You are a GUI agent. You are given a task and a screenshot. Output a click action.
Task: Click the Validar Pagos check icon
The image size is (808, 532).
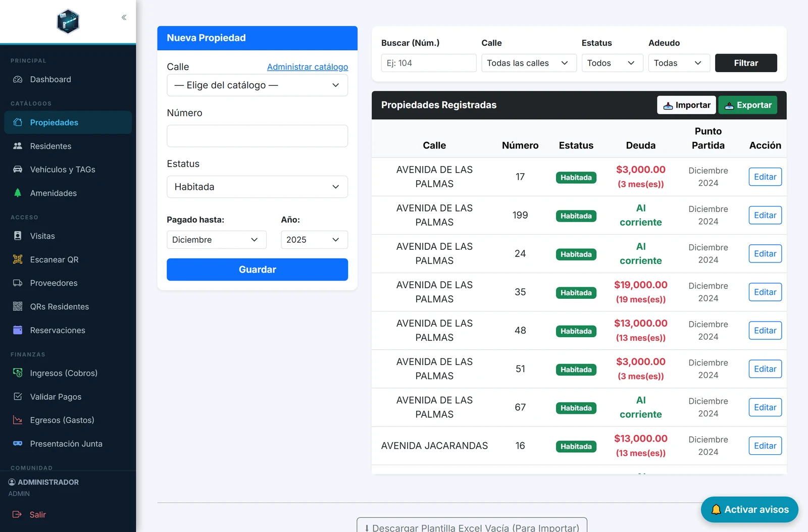(x=18, y=397)
